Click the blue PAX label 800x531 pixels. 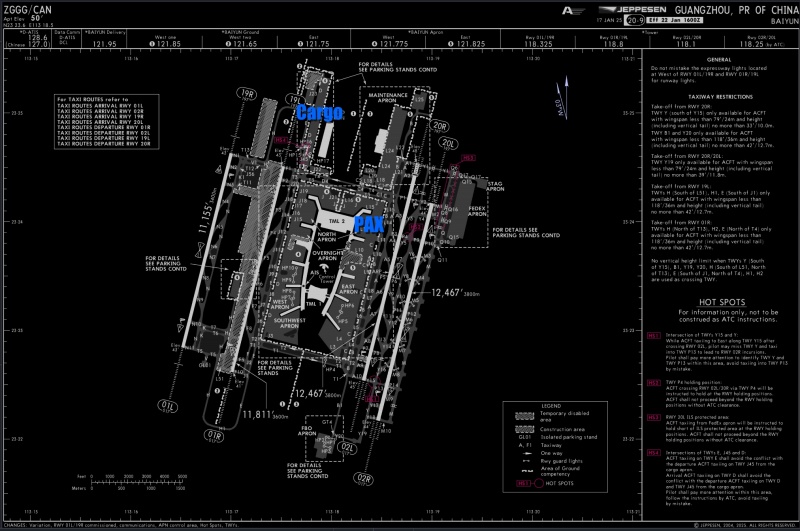tap(369, 225)
